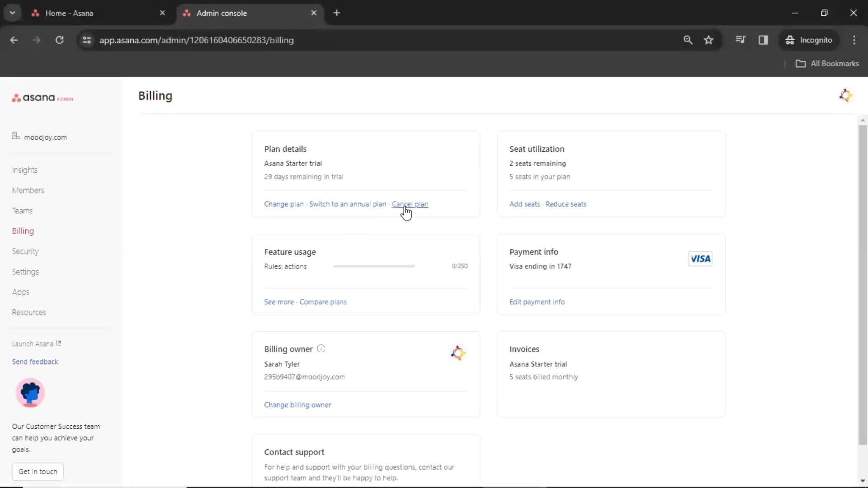Click the 295b9407@moodjoy.com email text

pos(304,377)
